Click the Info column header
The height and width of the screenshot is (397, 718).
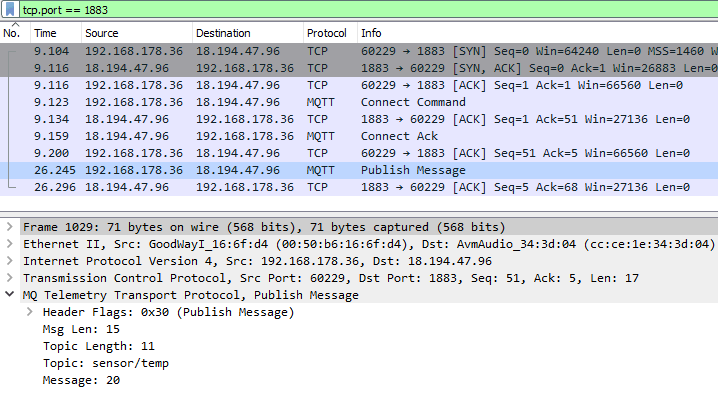[538, 33]
